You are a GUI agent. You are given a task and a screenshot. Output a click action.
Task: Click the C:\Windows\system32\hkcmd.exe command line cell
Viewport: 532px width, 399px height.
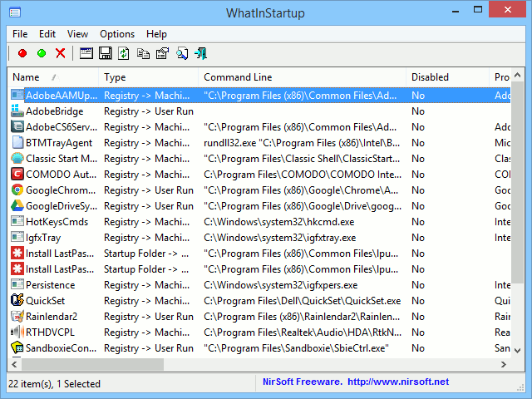[279, 222]
